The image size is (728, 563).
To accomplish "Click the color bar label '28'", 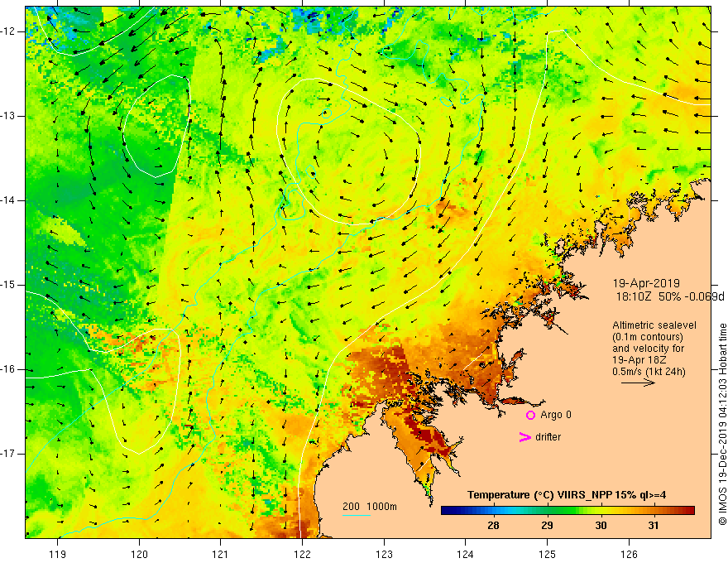I will (x=494, y=526).
